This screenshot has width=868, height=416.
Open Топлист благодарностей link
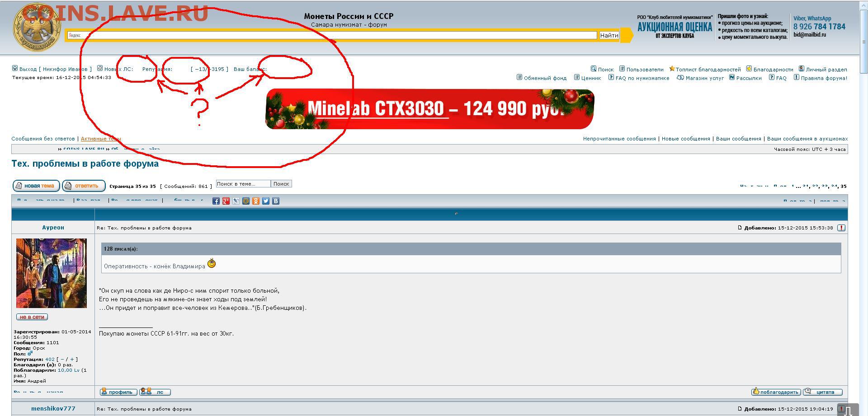click(x=708, y=70)
